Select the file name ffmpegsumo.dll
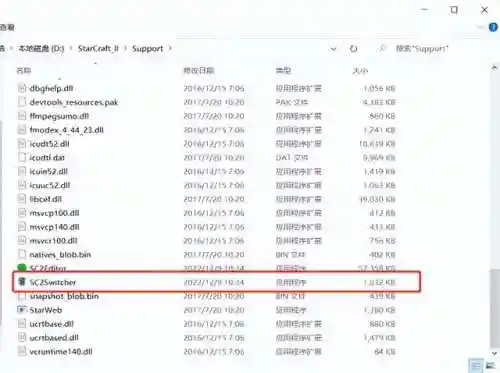Image resolution: width=500 pixels, height=373 pixels. point(59,116)
